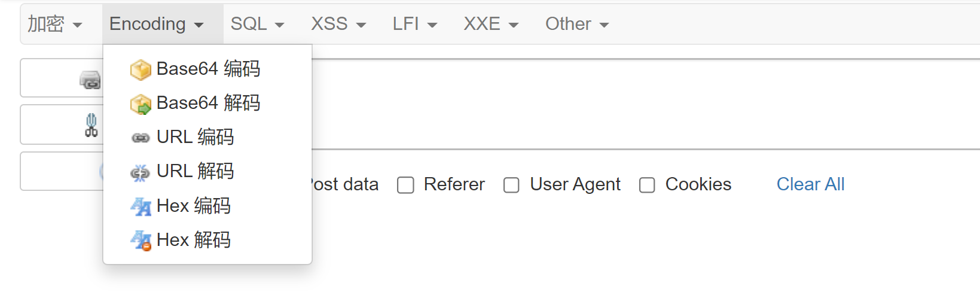Tick the User Agent checkbox
This screenshot has width=980, height=298.
(x=511, y=185)
